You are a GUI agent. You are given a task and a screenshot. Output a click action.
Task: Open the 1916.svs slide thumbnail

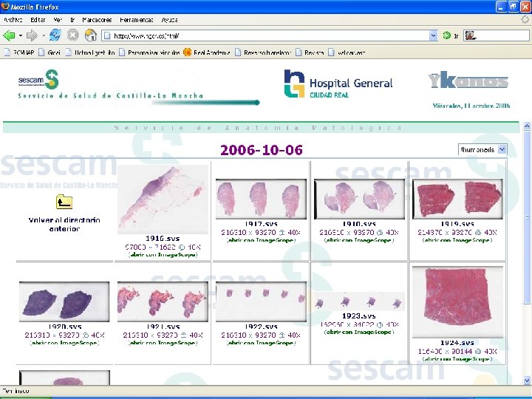coord(163,199)
